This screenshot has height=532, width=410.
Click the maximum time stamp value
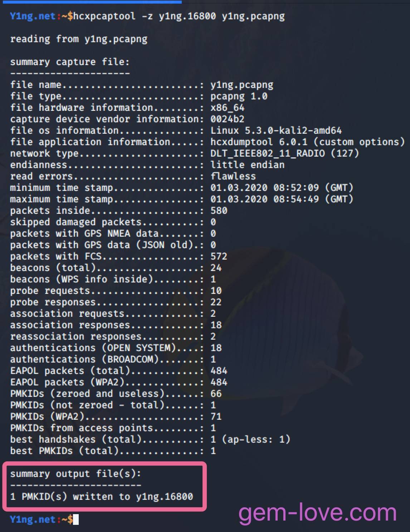(282, 199)
